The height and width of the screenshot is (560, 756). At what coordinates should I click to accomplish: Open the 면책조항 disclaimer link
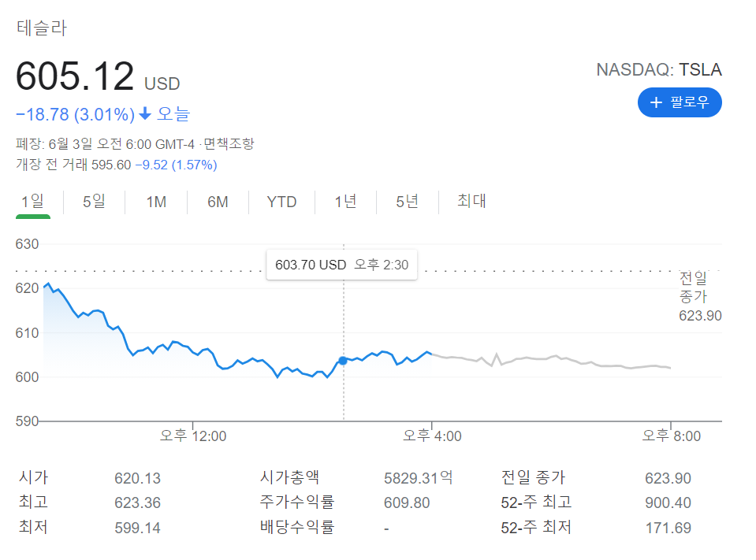click(229, 143)
